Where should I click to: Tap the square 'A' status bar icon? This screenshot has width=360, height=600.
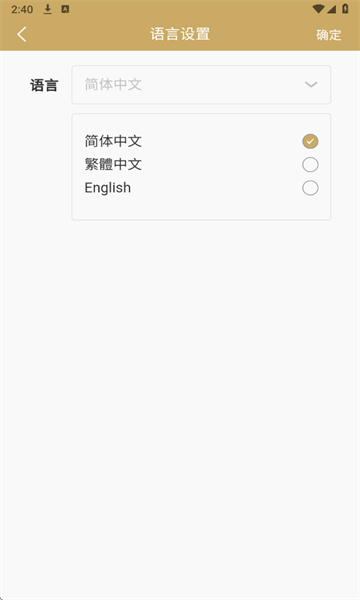point(65,9)
